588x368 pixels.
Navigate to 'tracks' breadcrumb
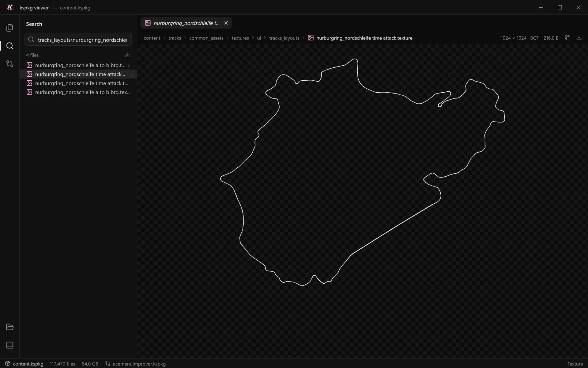coord(175,38)
